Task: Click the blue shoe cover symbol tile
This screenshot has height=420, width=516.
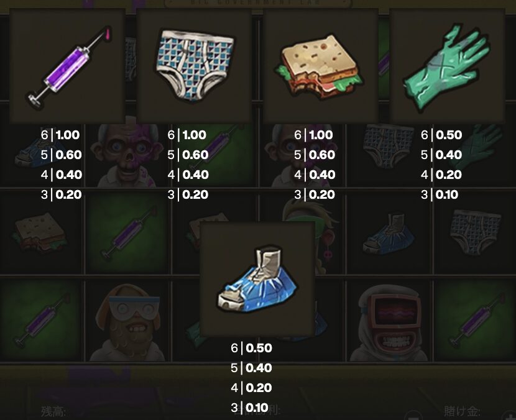Action: (257, 279)
